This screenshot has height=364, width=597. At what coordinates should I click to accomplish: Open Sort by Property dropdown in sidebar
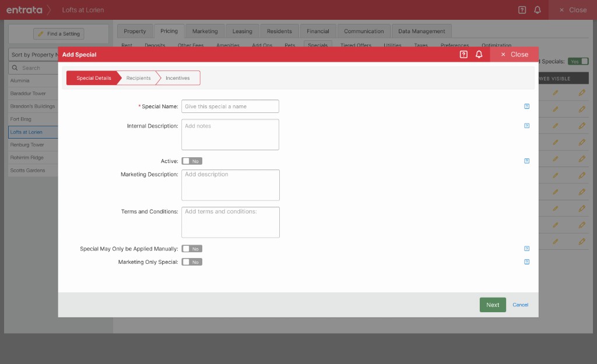33,55
